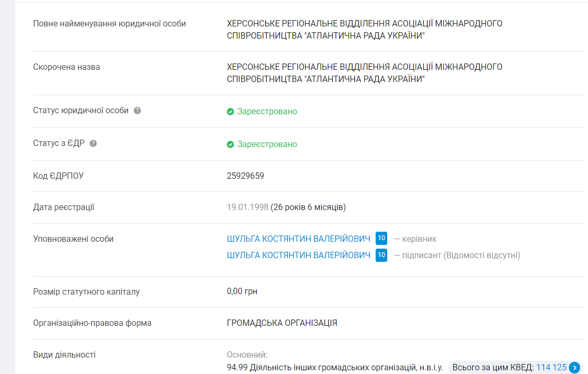Click the full legal entity name text

tap(364, 30)
